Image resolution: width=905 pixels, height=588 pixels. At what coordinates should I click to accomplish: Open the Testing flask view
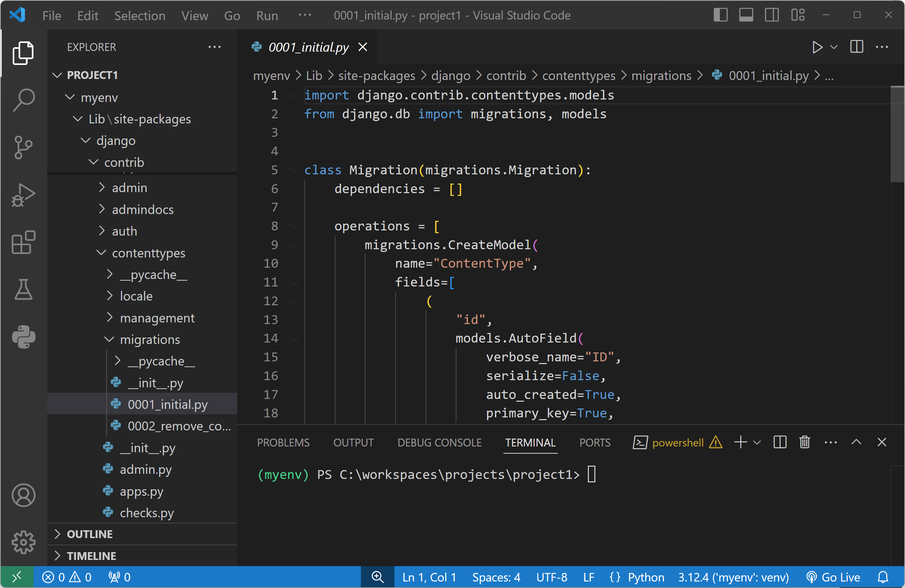coord(23,290)
